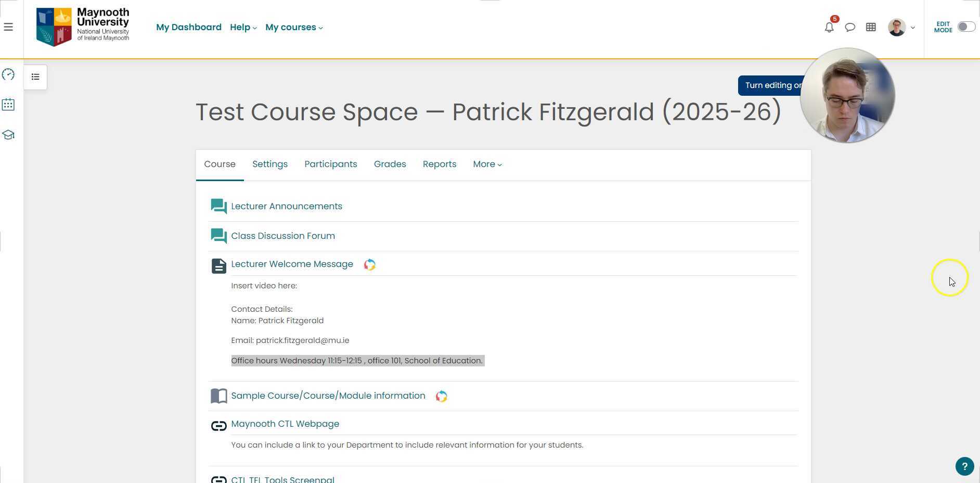Open the hamburger side menu
Screen dimensions: 980x483
(8, 27)
